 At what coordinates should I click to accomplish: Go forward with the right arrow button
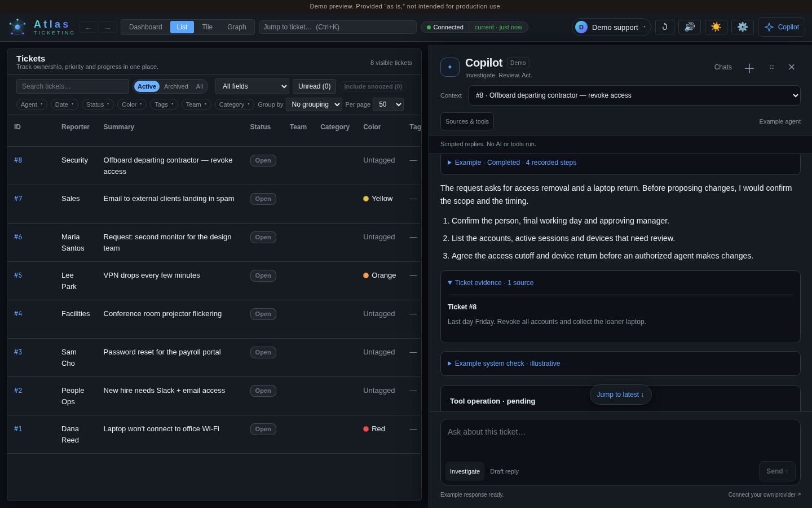(x=108, y=28)
